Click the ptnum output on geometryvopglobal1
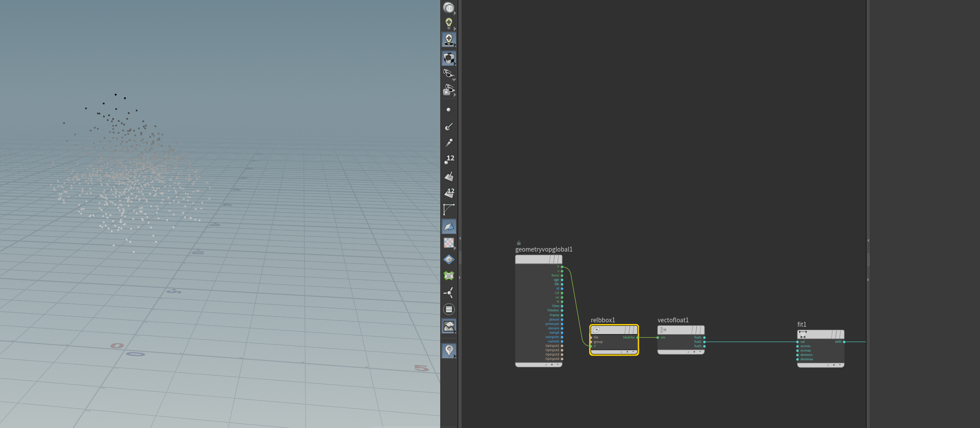 pyautogui.click(x=562, y=319)
